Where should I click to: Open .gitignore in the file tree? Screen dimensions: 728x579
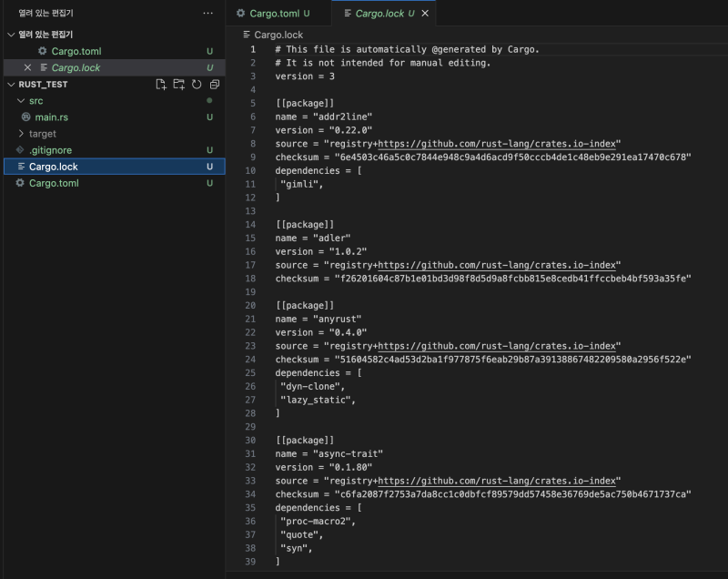(50, 150)
